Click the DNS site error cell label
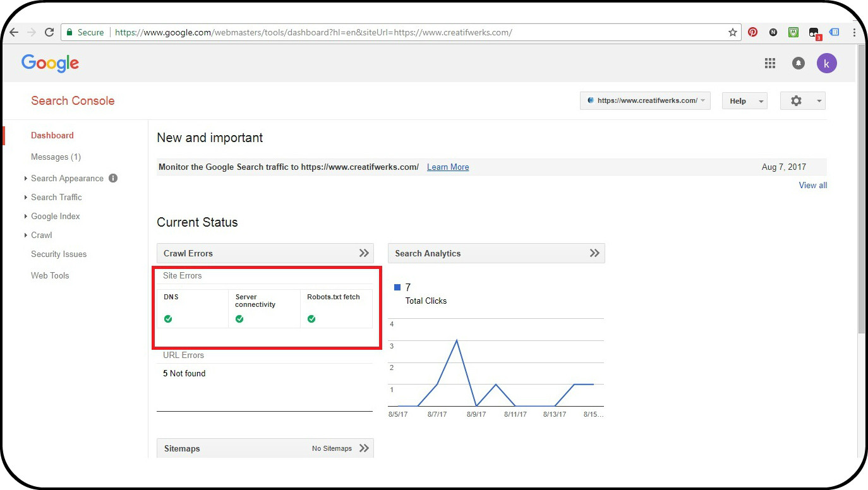Image resolution: width=868 pixels, height=490 pixels. point(171,297)
